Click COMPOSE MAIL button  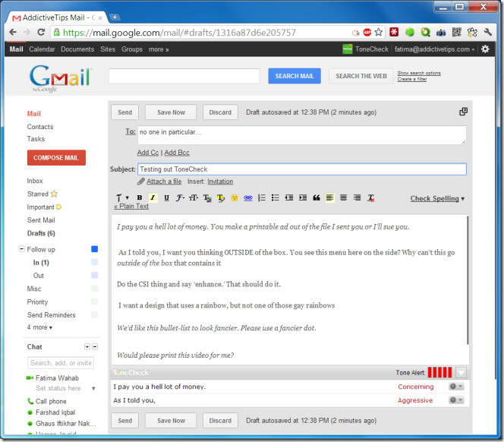pyautogui.click(x=56, y=158)
